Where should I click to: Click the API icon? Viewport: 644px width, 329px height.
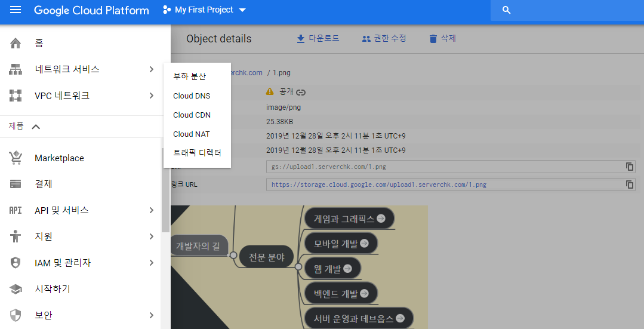pos(15,210)
